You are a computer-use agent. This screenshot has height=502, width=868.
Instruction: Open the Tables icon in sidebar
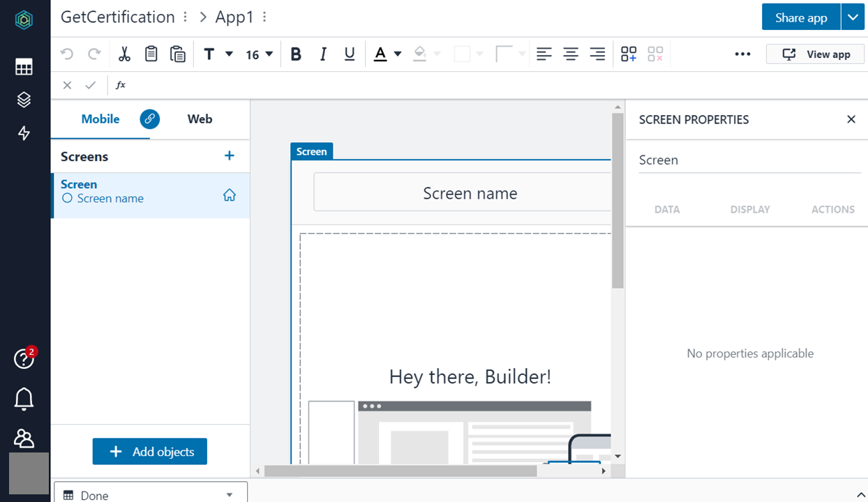pyautogui.click(x=24, y=67)
